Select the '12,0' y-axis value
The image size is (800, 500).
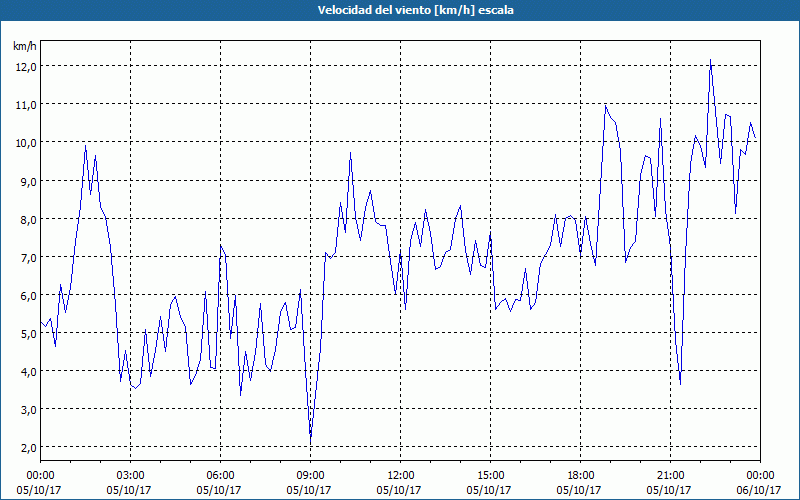[x=28, y=66]
